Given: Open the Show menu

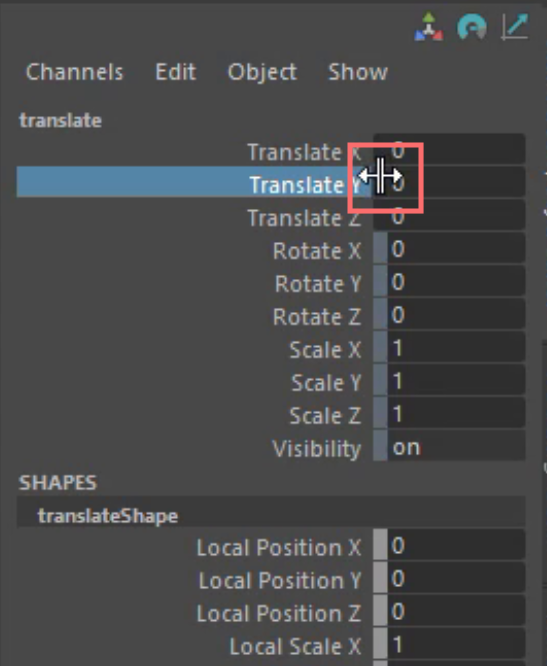Looking at the screenshot, I should coord(358,72).
